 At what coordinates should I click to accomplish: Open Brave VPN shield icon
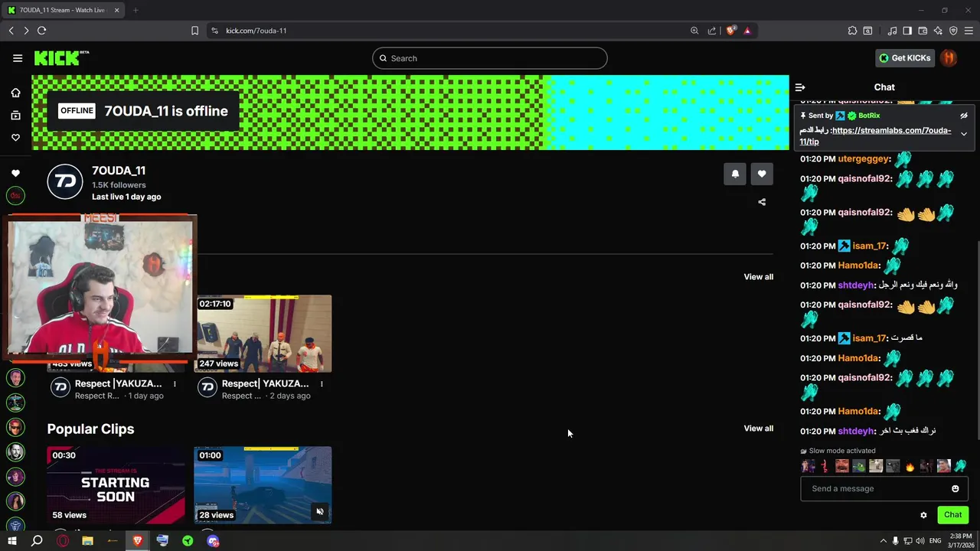pos(953,31)
